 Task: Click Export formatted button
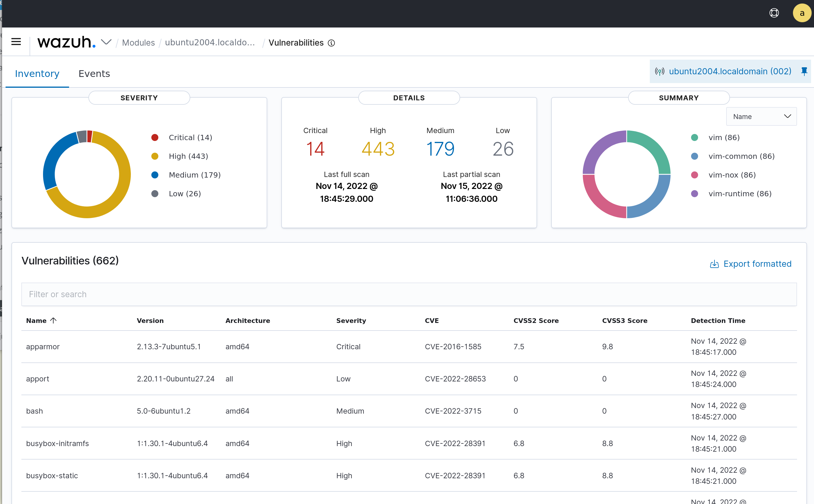(750, 264)
